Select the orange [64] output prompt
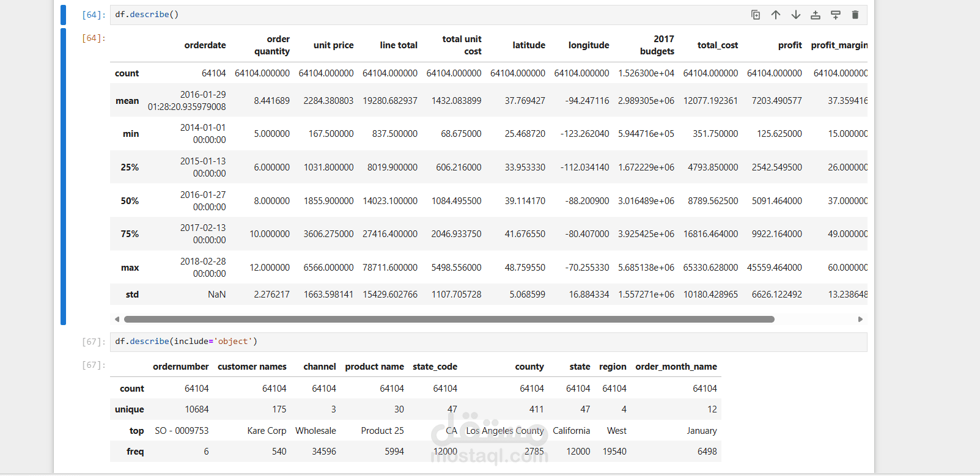The height and width of the screenshot is (476, 980). [94, 38]
